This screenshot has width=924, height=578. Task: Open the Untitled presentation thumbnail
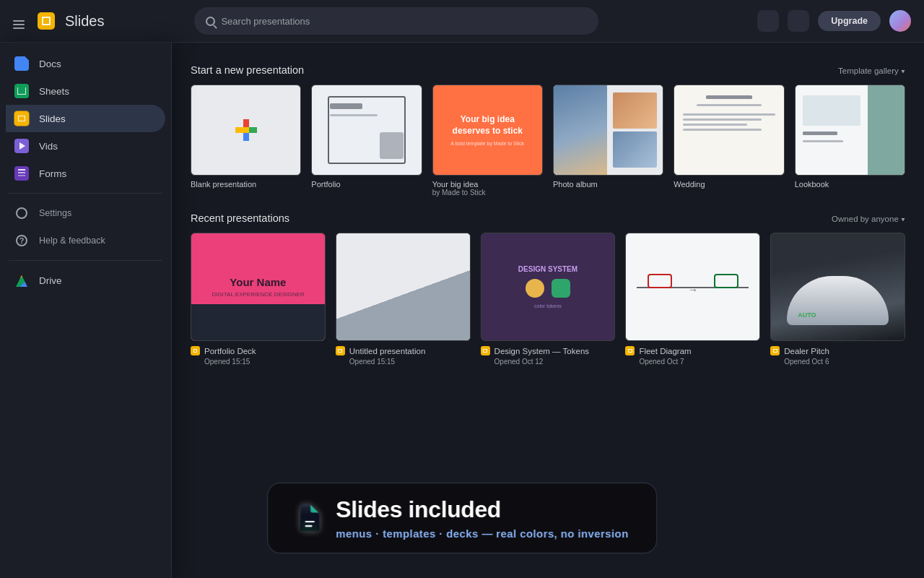(x=403, y=287)
